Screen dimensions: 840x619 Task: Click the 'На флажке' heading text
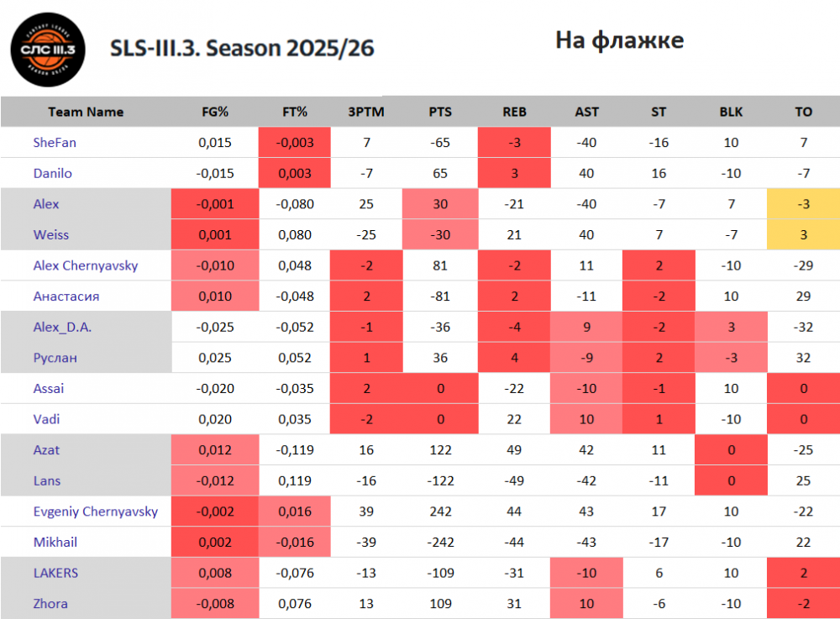(x=619, y=40)
